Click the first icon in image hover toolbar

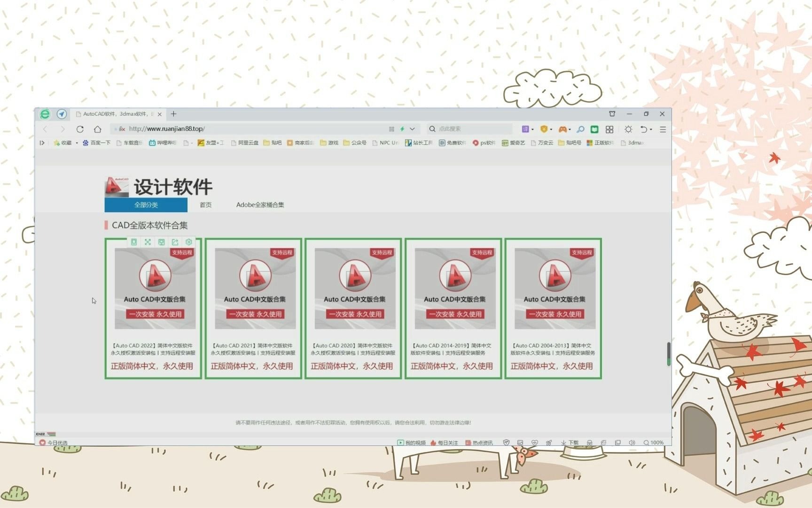coord(134,242)
